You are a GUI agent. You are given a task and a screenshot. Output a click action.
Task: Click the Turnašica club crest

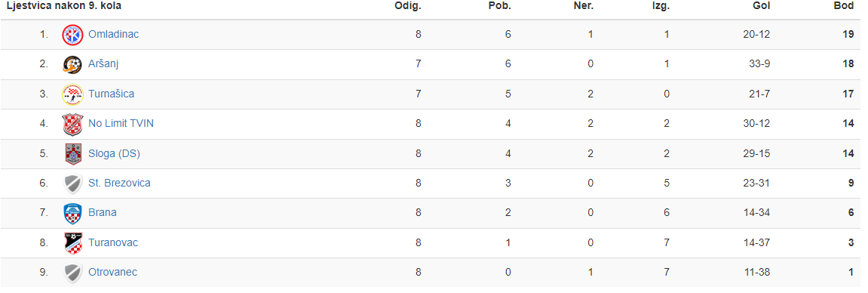(72, 94)
